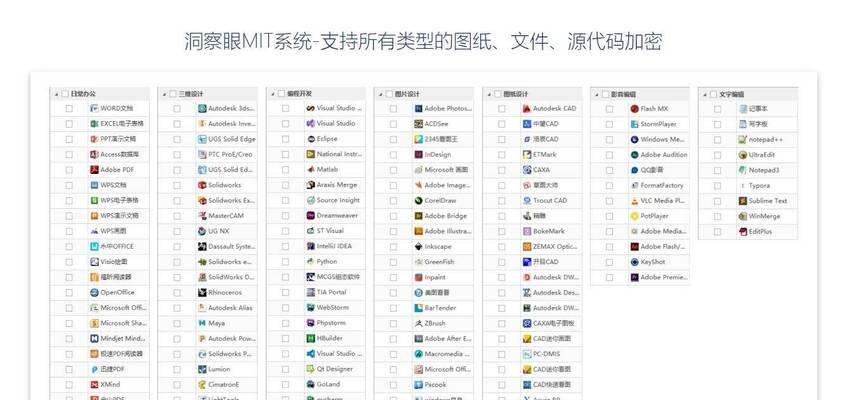Click the Sublime Text icon

(x=743, y=201)
